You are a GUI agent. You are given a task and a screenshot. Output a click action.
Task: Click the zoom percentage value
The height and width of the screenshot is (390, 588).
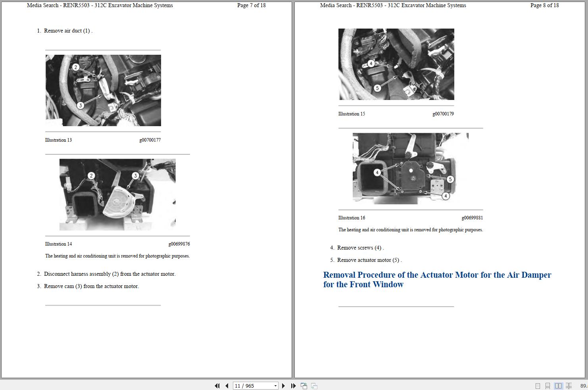coord(584,386)
